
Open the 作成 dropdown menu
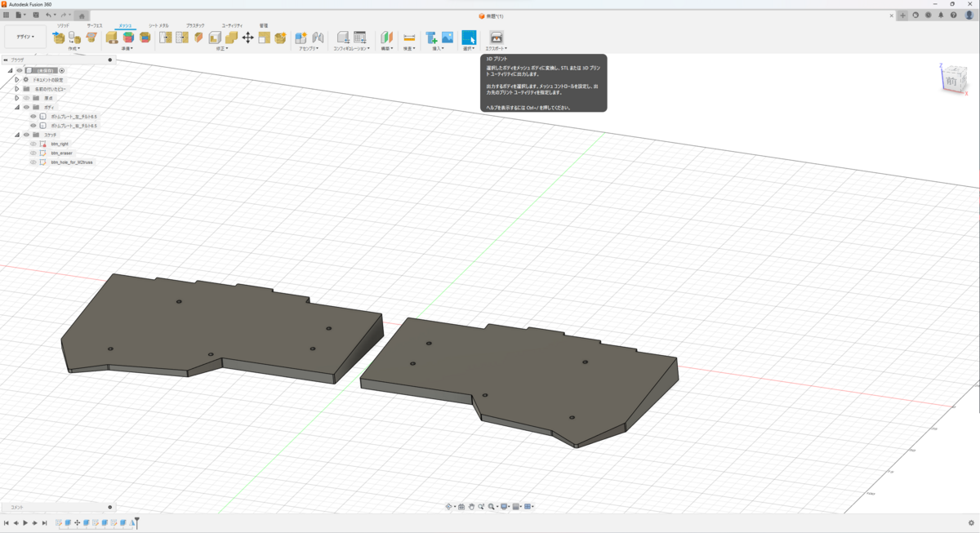74,48
